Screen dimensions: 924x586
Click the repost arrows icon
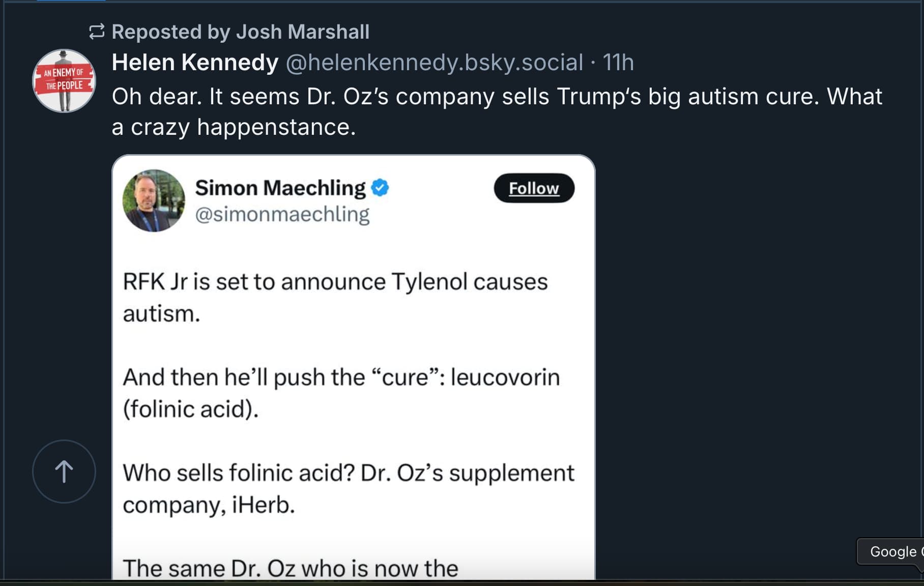click(x=97, y=32)
